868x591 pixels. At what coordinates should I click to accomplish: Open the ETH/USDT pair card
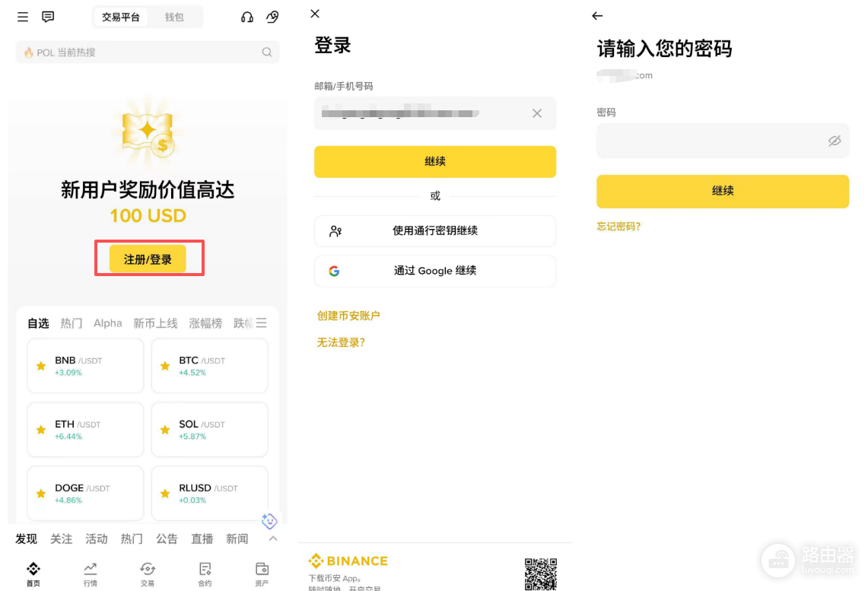coord(85,430)
